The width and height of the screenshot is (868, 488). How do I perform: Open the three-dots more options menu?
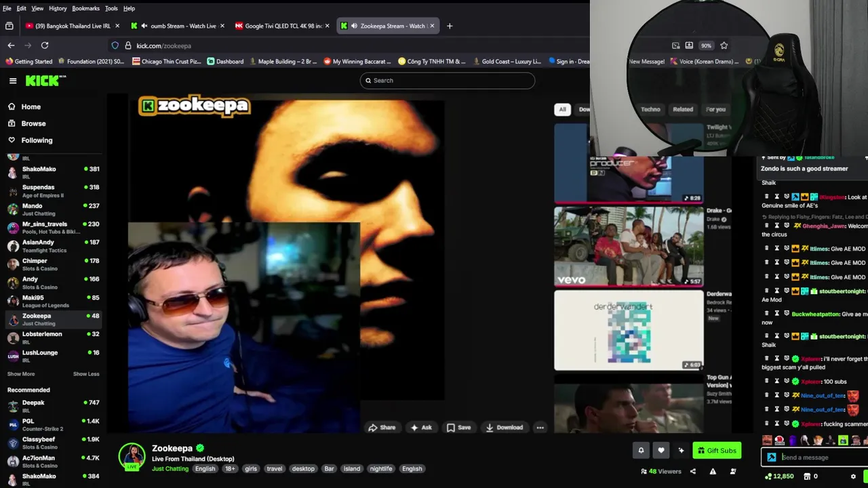(540, 428)
